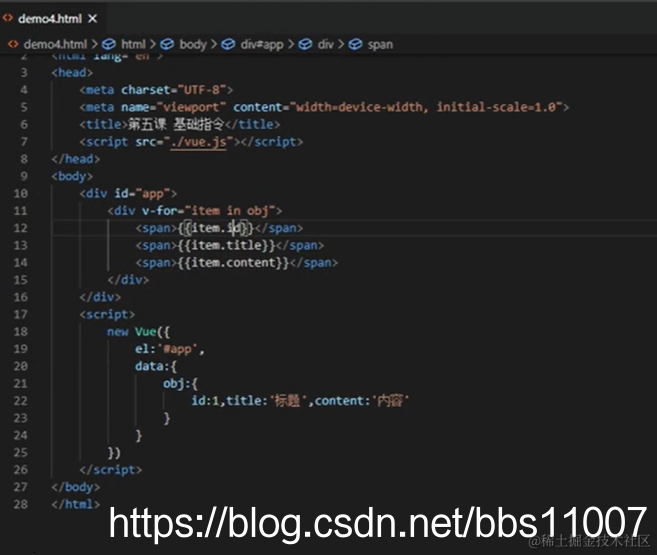This screenshot has width=657, height=555.
Task: Click the new Vue({ statement
Action: (138, 332)
